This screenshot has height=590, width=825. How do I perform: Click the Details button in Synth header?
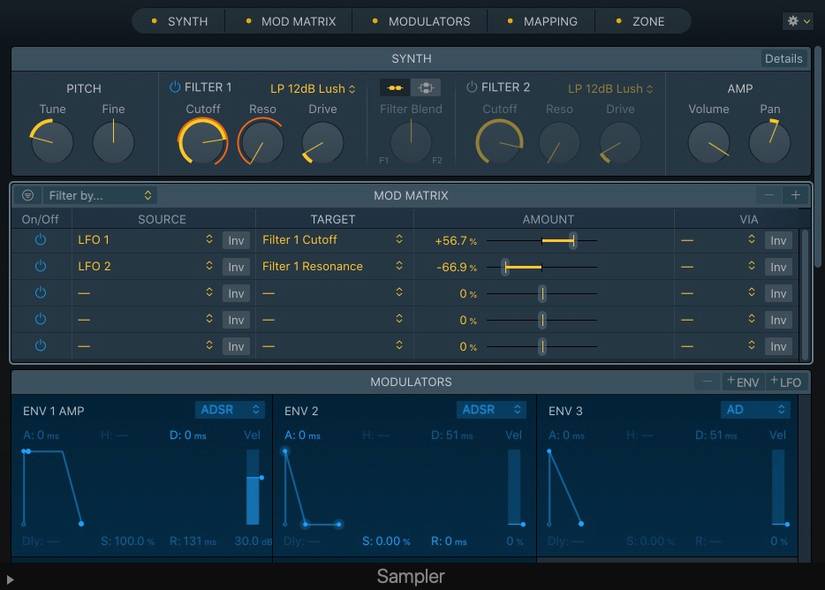pos(783,58)
